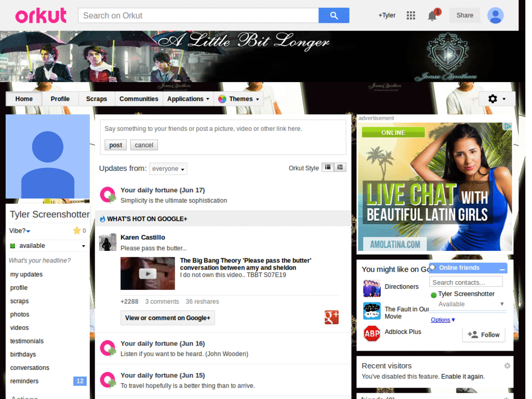Click the cancel button
The image size is (532, 399).
tap(144, 145)
